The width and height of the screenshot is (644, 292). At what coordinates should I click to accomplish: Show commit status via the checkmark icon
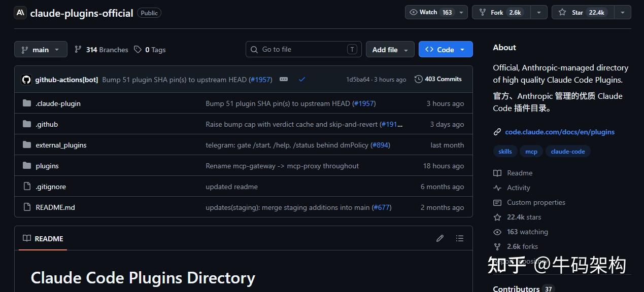point(302,80)
